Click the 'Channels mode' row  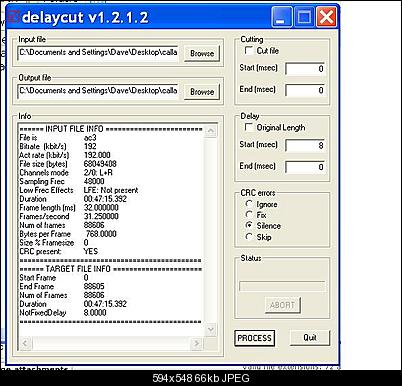tap(66, 173)
